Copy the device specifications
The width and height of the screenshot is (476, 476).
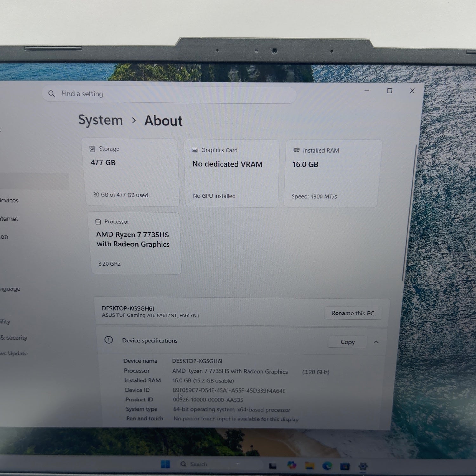point(347,342)
